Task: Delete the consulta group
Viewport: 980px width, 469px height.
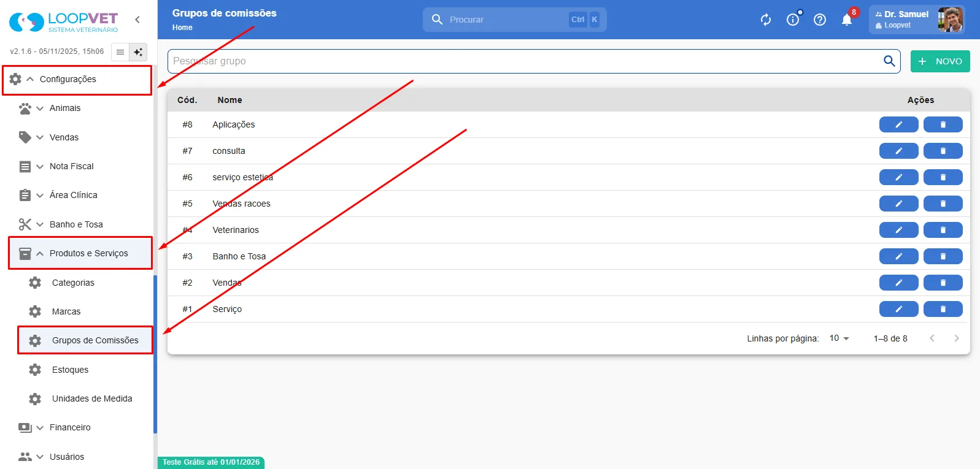Action: point(943,151)
